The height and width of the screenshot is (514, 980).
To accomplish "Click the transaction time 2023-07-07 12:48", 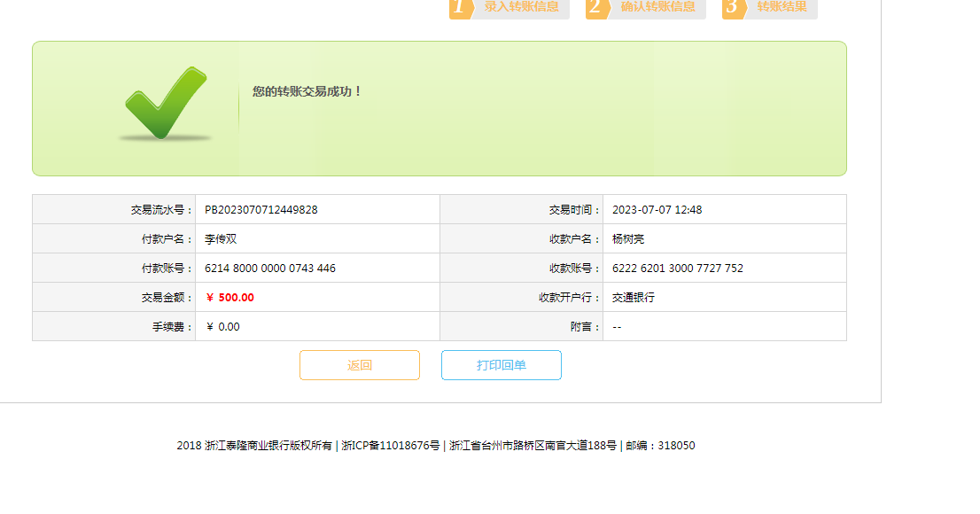I will pos(657,210).
